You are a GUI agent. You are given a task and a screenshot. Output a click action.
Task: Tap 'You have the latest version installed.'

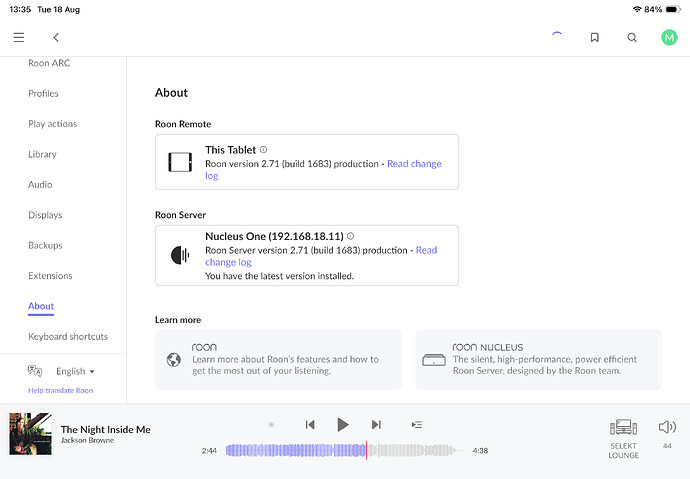pos(279,276)
